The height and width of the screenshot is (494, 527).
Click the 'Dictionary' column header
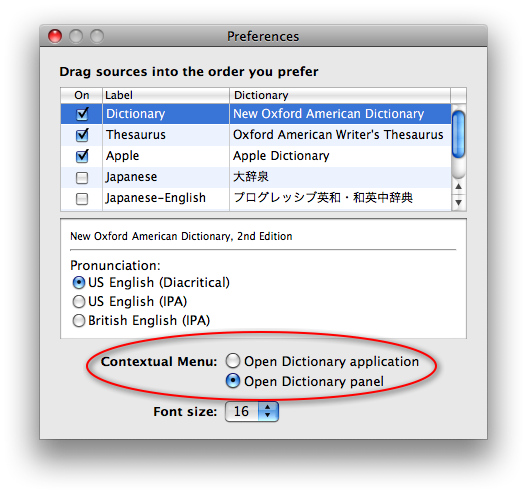coord(340,95)
